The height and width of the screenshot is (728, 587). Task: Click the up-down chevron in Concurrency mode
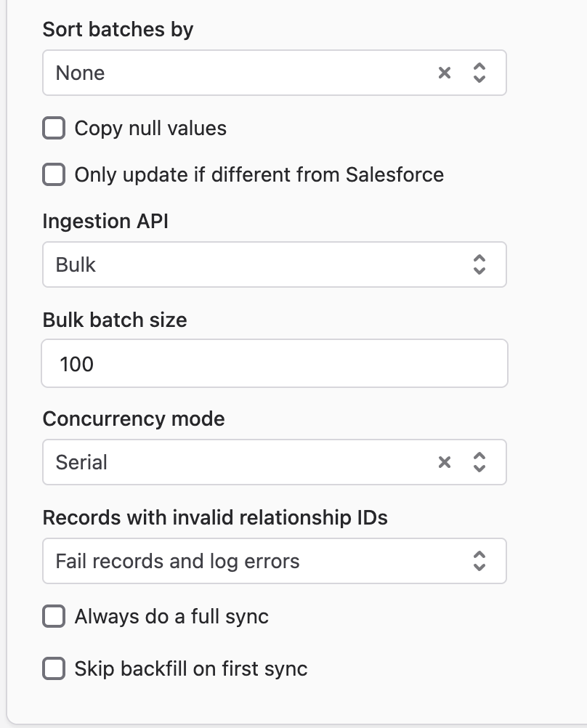point(479,462)
